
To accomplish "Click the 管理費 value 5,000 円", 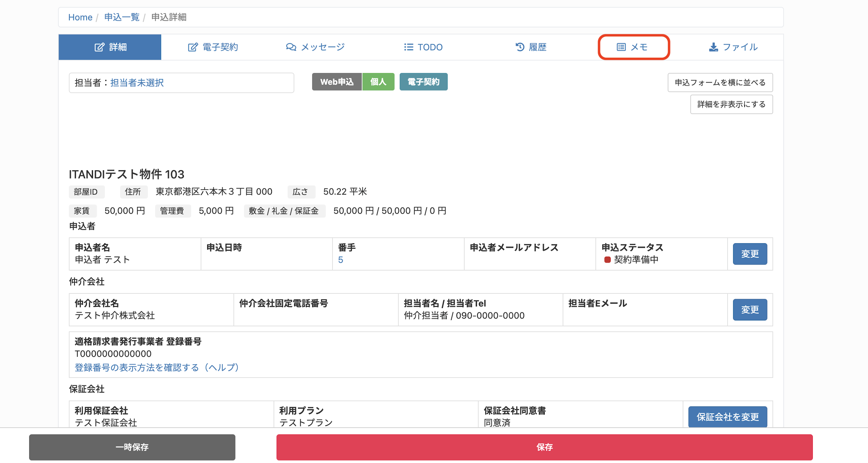I will click(216, 211).
